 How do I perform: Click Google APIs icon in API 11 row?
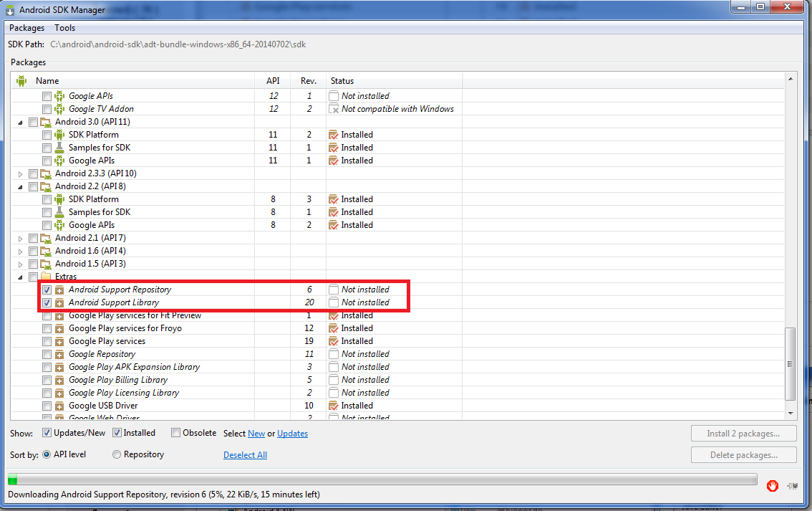coord(59,161)
